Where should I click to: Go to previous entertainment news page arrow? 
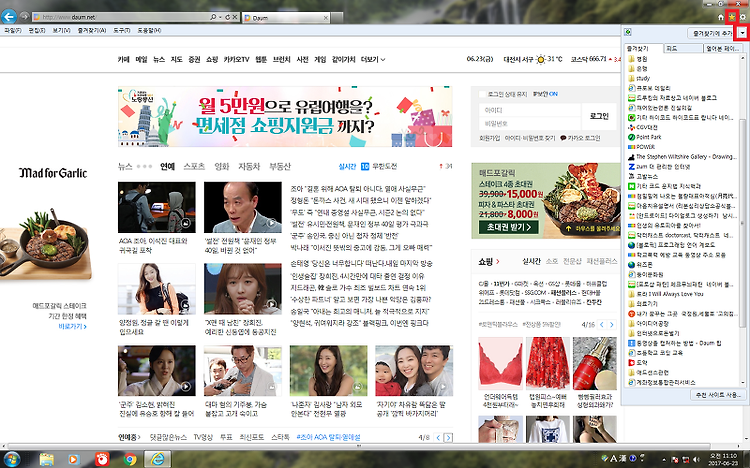[438, 437]
